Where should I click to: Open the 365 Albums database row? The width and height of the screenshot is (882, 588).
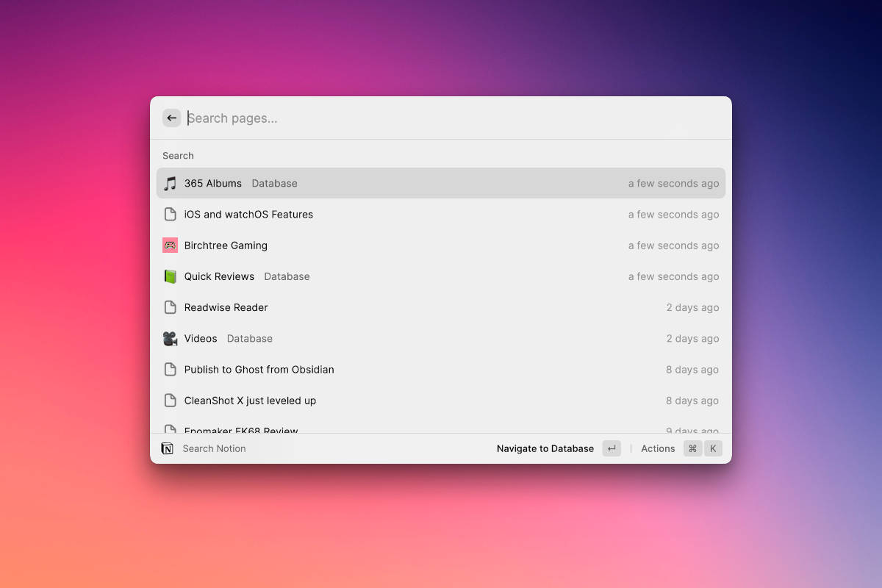[x=441, y=183]
